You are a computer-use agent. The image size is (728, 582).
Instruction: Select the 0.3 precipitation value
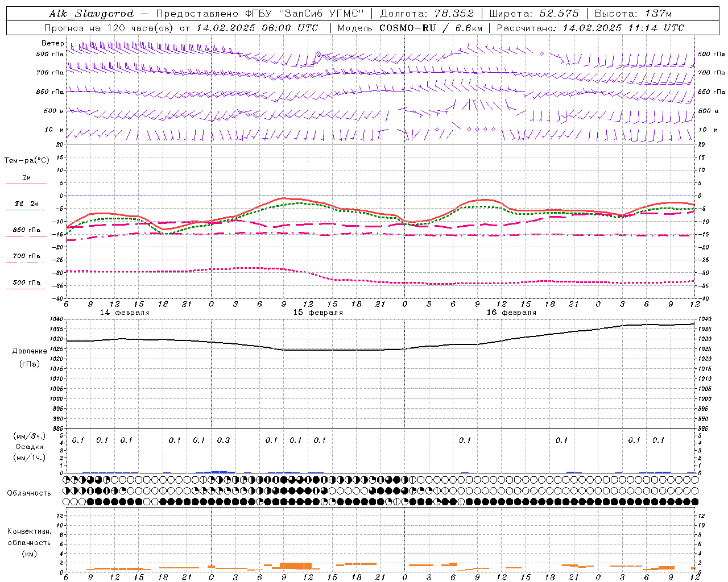pos(224,440)
